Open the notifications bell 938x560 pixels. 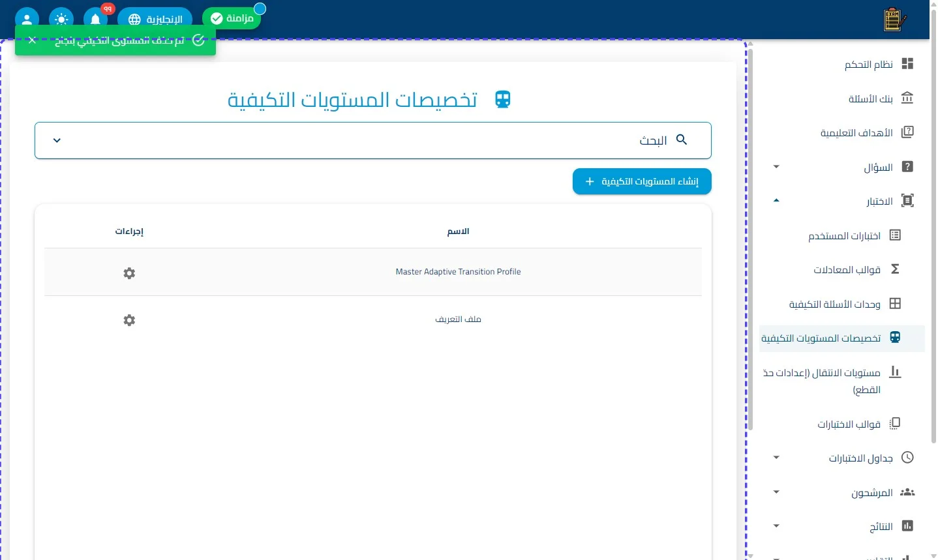point(96,18)
